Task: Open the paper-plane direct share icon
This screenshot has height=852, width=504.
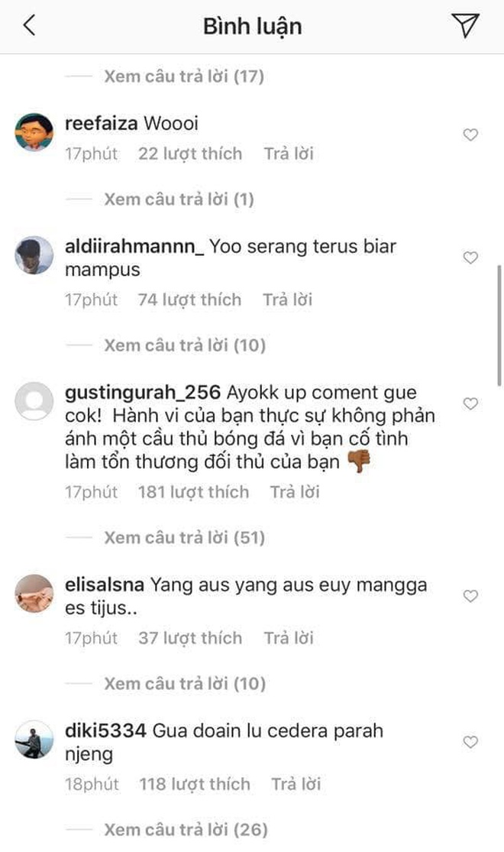Action: coord(465,25)
